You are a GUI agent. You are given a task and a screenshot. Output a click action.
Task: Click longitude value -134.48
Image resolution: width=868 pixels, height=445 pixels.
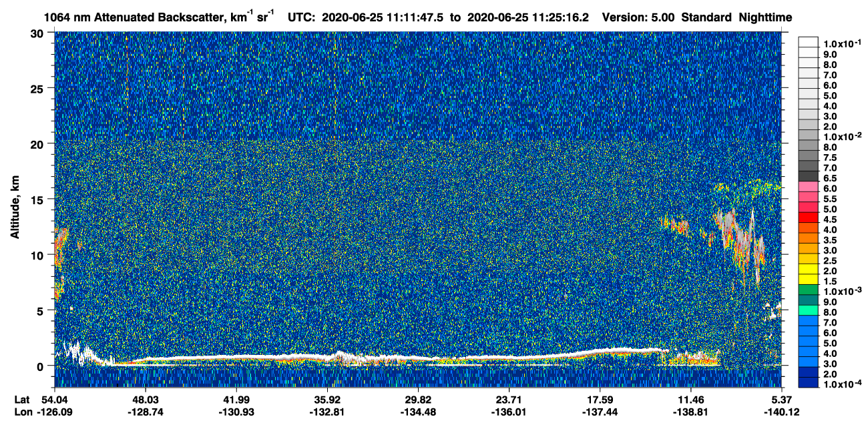(418, 412)
